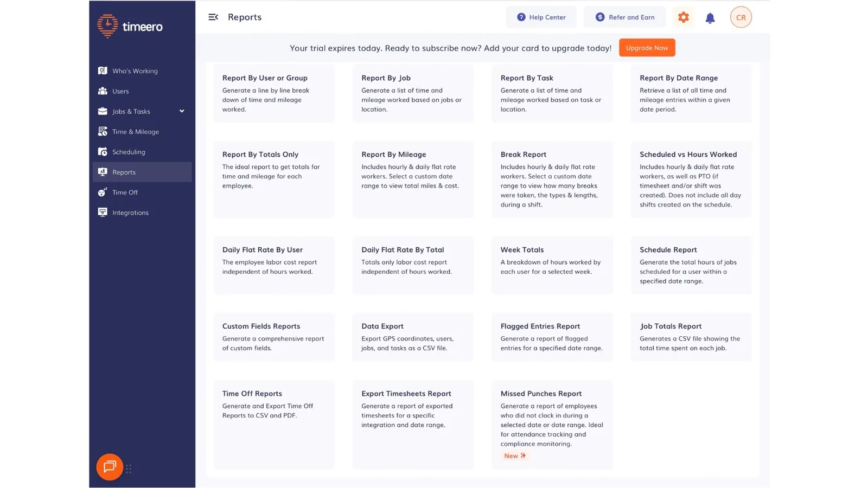Screen dimensions: 868x488
Task: Click the Time Off icon
Action: [103, 192]
